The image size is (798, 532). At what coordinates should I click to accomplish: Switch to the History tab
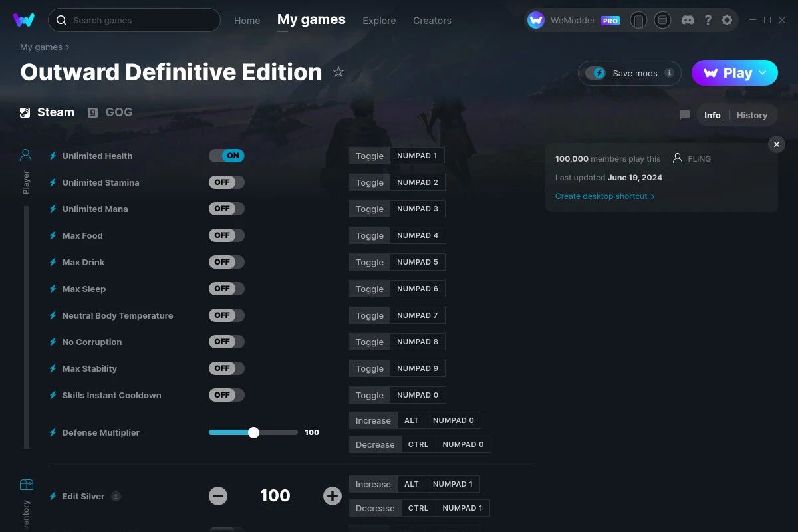click(751, 114)
